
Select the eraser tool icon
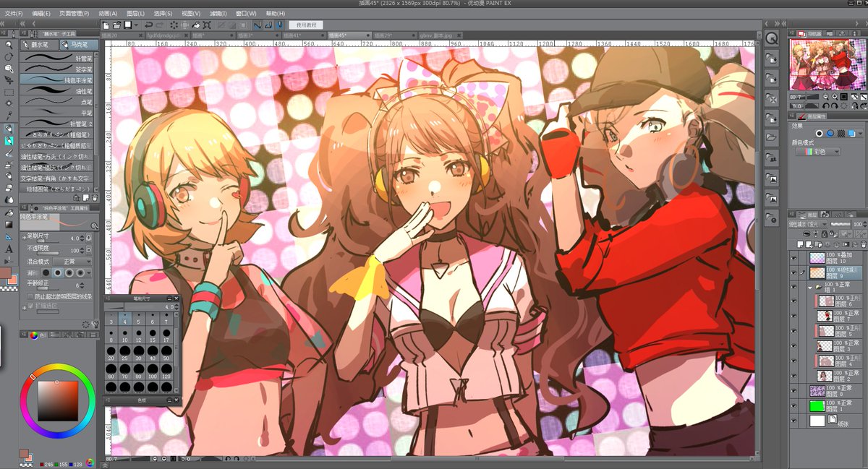click(x=9, y=188)
